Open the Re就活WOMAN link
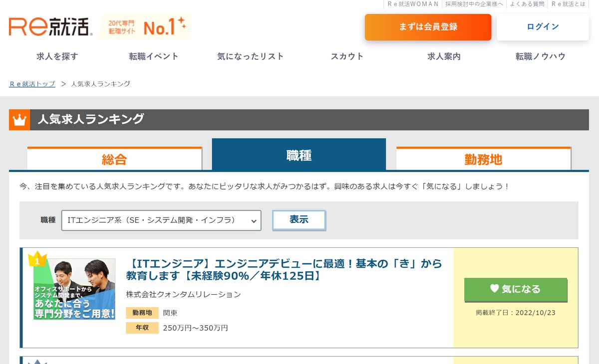This screenshot has width=599, height=364. coord(413,4)
